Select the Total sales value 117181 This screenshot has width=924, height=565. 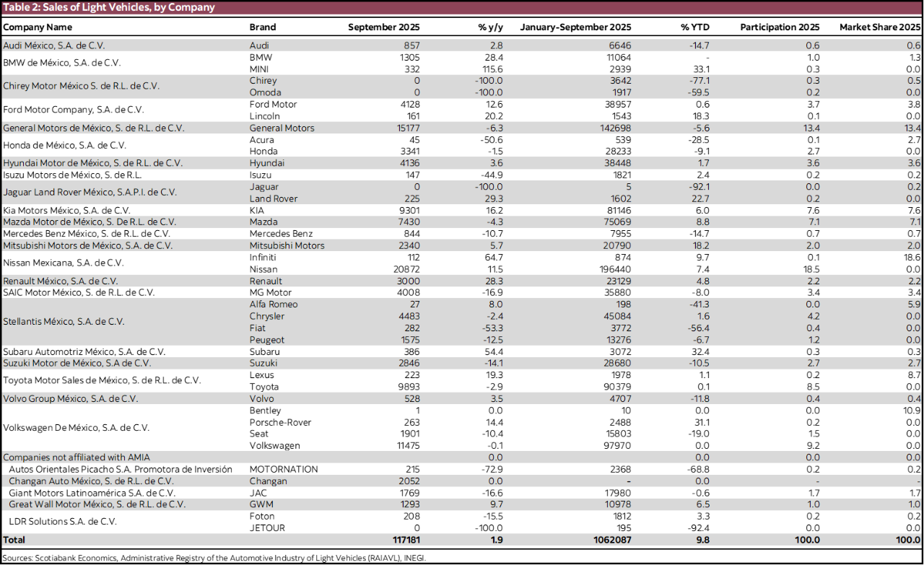point(404,540)
